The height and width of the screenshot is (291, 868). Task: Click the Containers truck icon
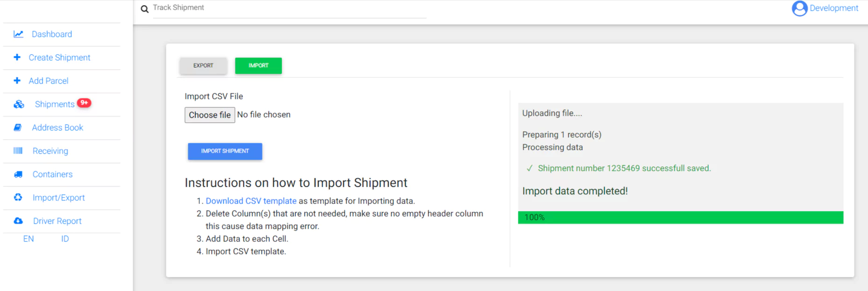[x=18, y=174]
